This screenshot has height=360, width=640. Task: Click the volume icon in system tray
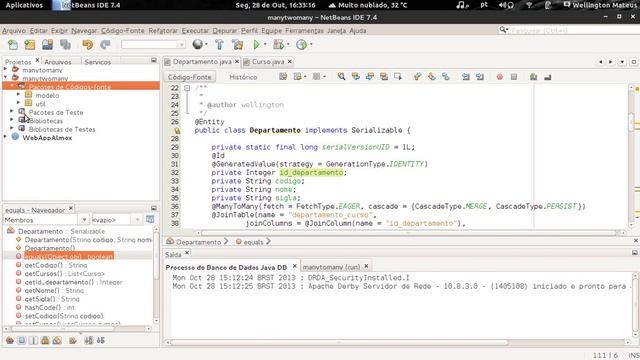(x=502, y=5)
